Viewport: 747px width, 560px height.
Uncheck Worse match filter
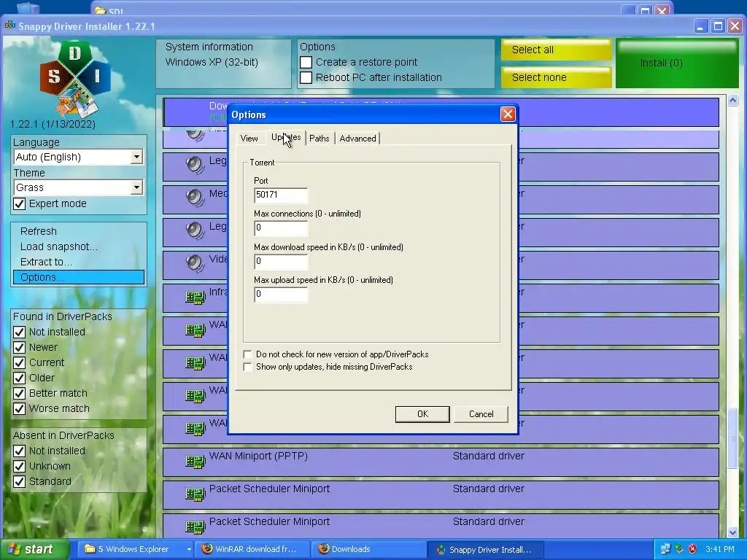pos(19,408)
